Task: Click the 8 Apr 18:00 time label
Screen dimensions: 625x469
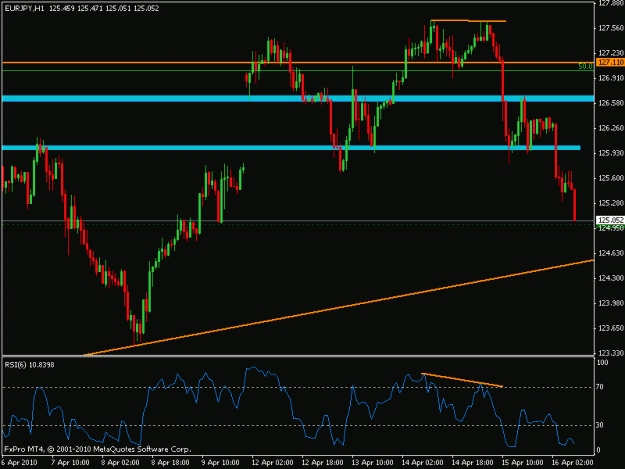Action: [x=170, y=463]
